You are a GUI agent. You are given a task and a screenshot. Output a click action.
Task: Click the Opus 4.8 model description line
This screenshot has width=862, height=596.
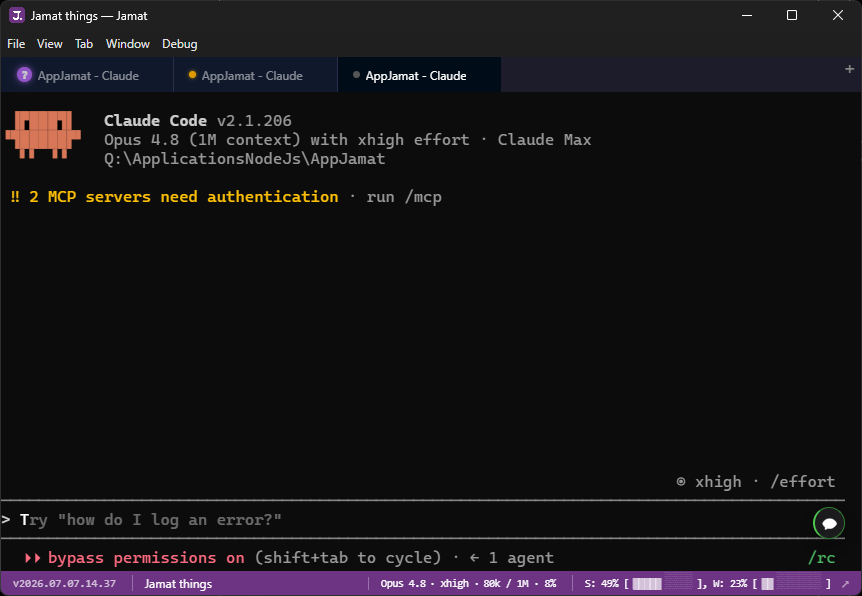pyautogui.click(x=347, y=140)
